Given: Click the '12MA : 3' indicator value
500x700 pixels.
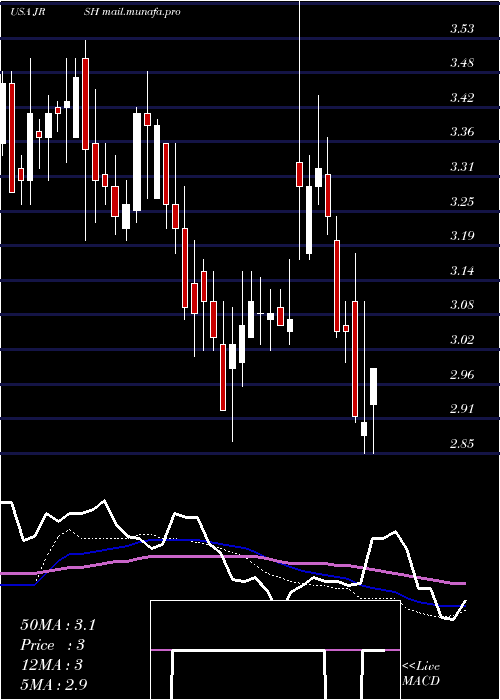Looking at the screenshot, I should (52, 665).
